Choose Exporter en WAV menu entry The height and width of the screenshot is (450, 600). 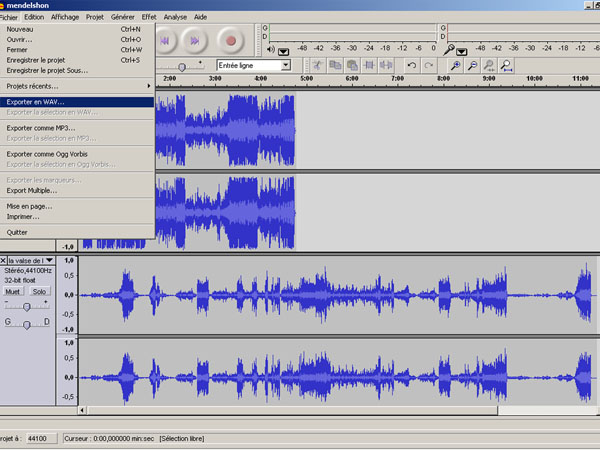[x=77, y=102]
